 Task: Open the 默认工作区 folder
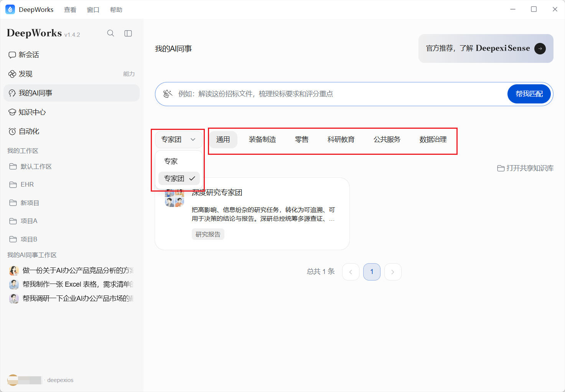71,166
